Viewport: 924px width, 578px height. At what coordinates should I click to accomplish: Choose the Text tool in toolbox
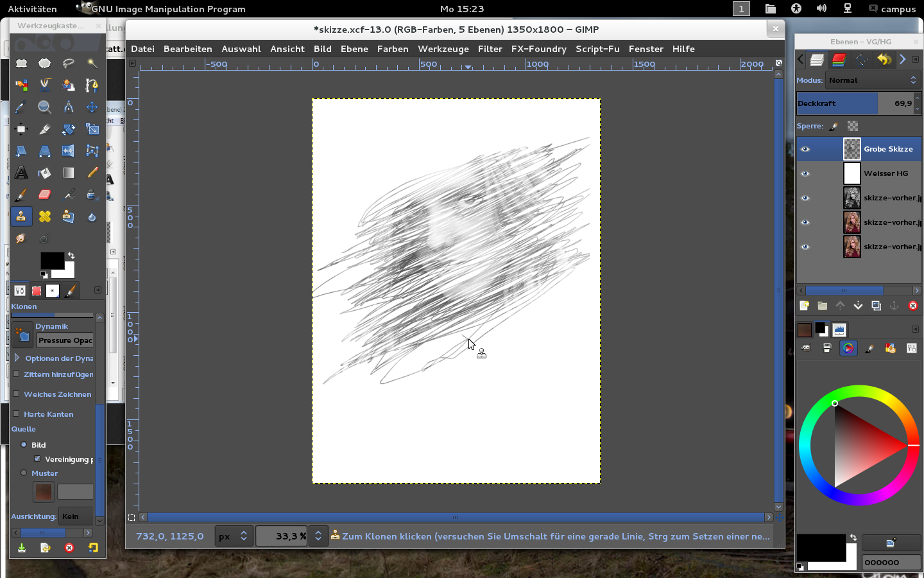coord(21,173)
